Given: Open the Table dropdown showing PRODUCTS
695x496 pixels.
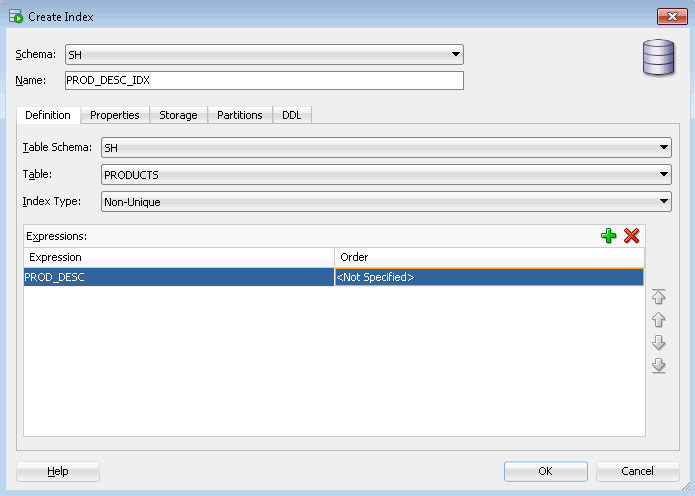Looking at the screenshot, I should click(x=664, y=175).
